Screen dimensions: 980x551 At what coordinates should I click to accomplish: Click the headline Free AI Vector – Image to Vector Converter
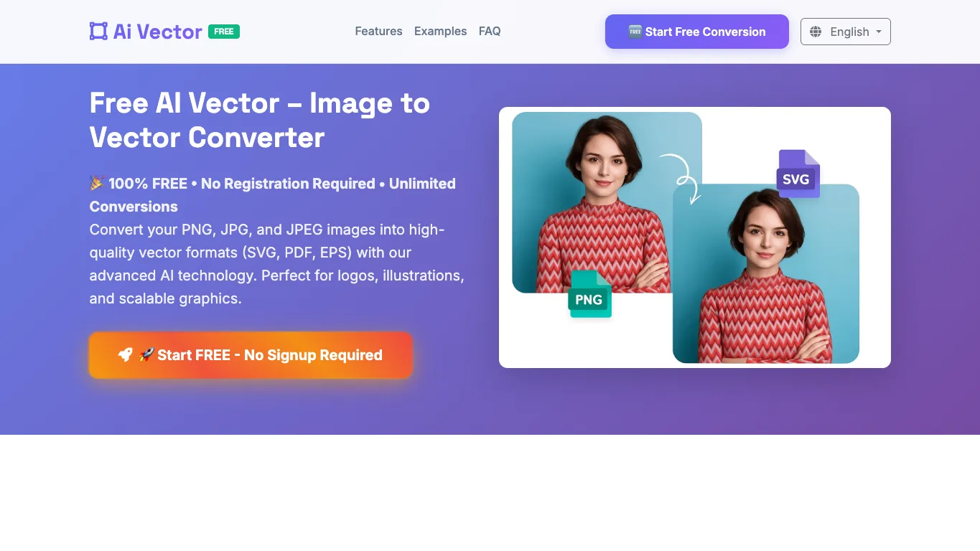coord(260,121)
